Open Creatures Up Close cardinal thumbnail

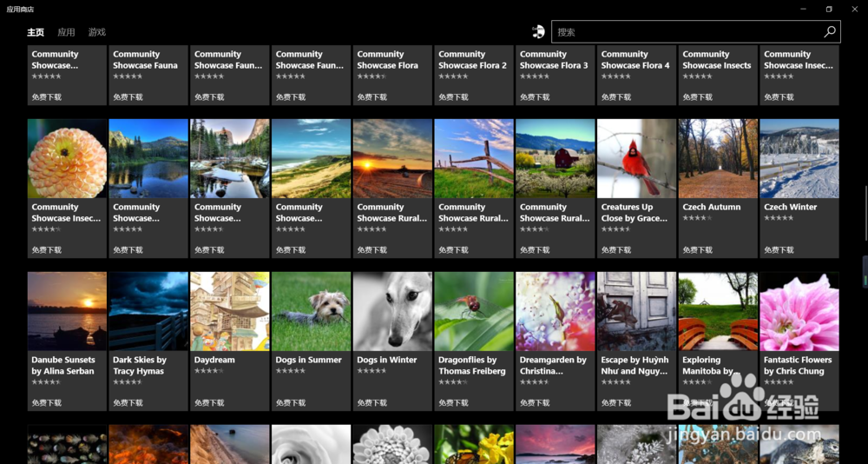pos(636,158)
